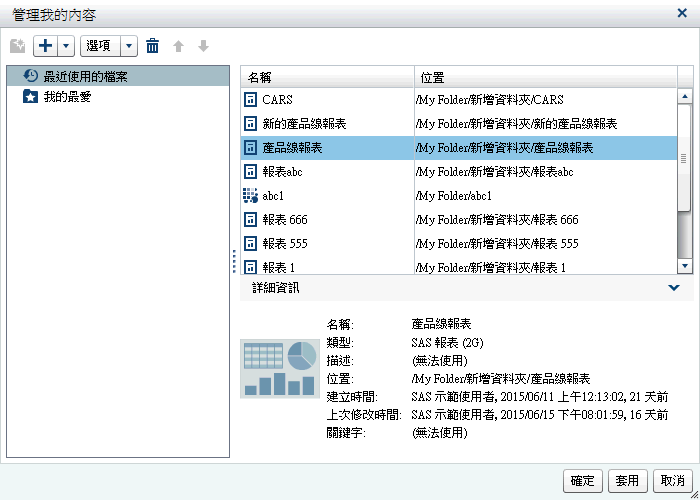This screenshot has width=700, height=500.
Task: Click the 套用 button
Action: pyautogui.click(x=627, y=480)
